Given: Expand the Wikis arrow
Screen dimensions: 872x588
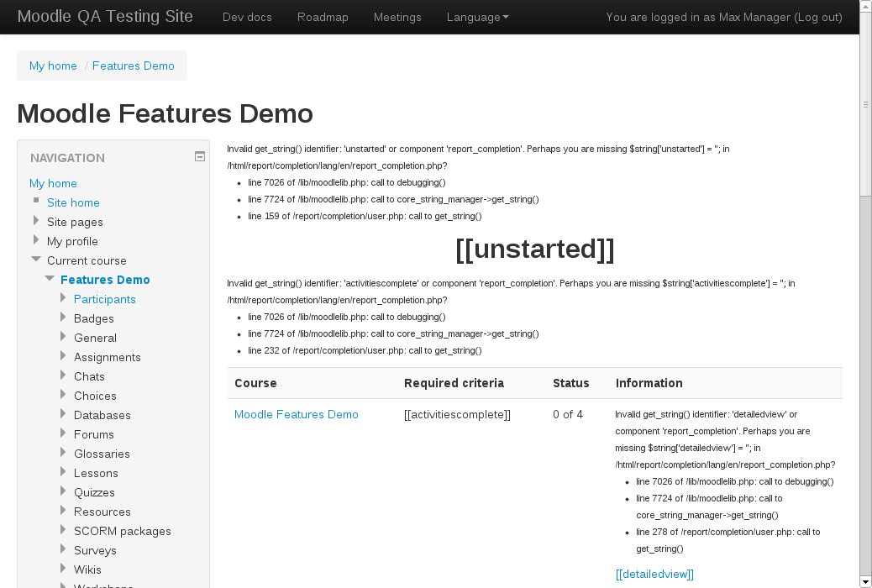Looking at the screenshot, I should coord(63,569).
